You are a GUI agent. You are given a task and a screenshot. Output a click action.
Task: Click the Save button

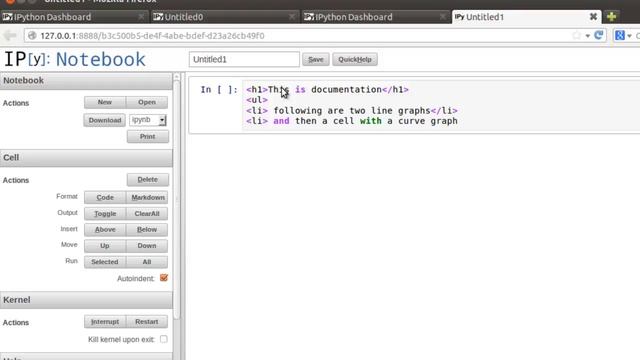(316, 60)
